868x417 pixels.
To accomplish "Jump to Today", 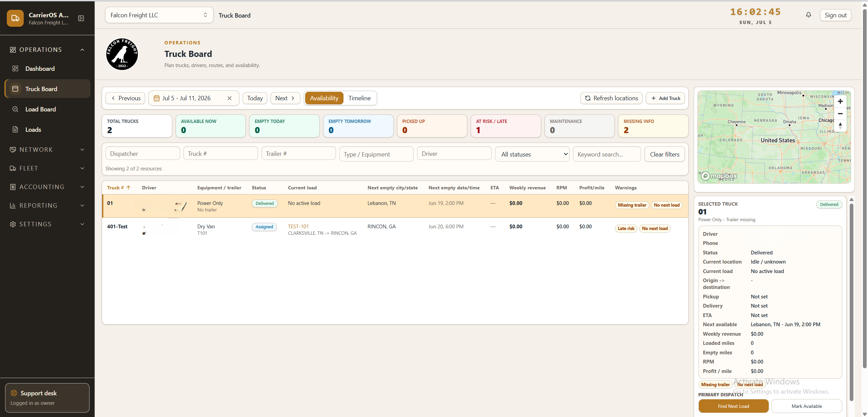I will pyautogui.click(x=255, y=98).
